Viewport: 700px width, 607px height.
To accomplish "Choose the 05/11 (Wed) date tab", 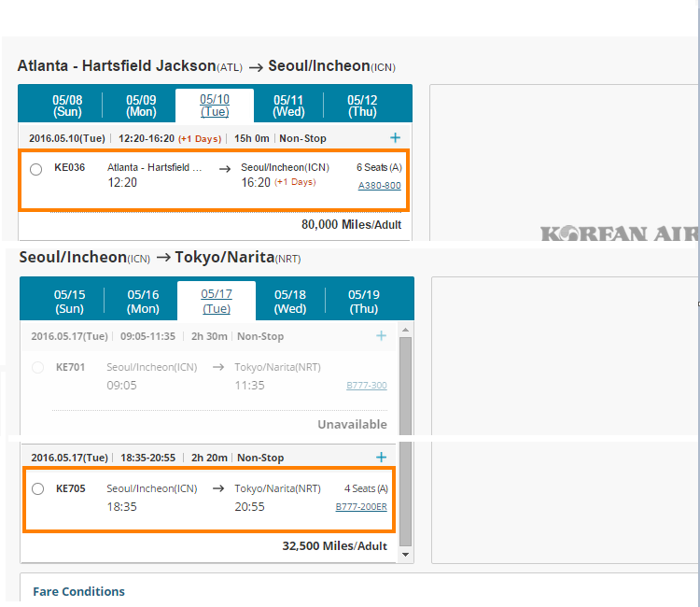I will (288, 106).
